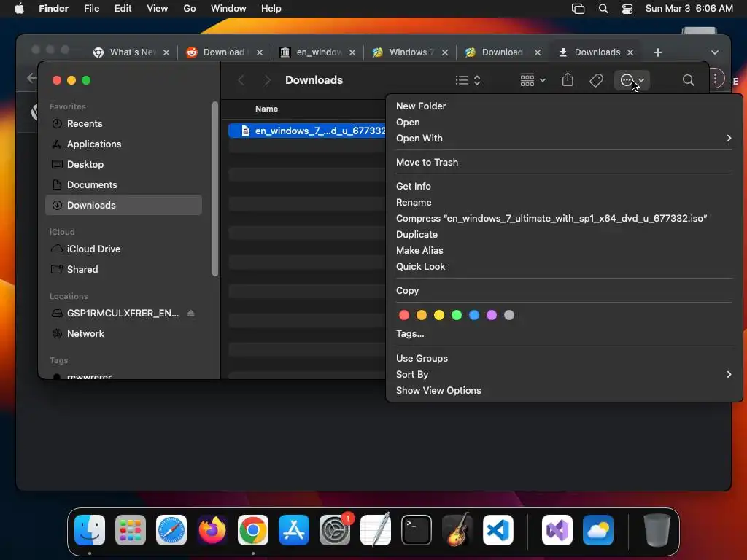Apply the purple tag color
Screen dimensions: 747x560
pos(492,315)
